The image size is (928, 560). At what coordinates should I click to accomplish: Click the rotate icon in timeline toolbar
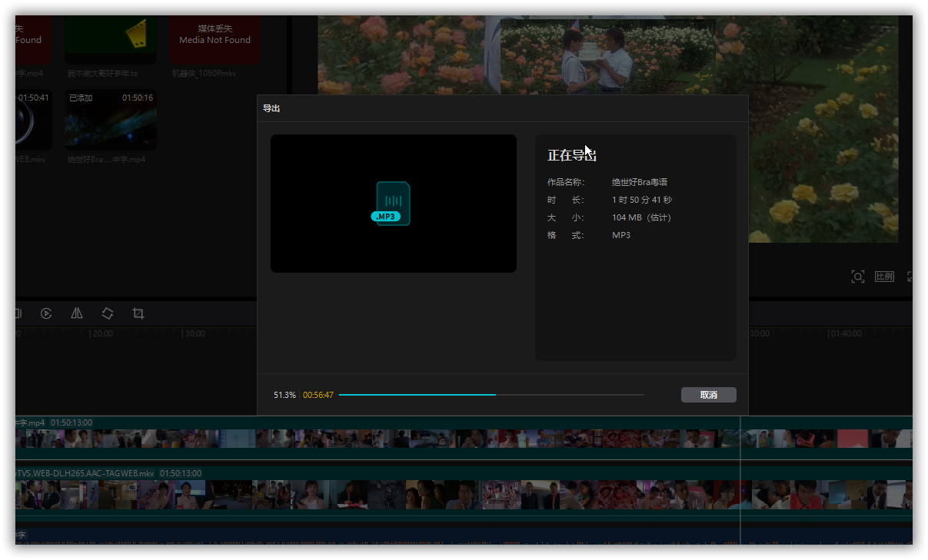108,313
